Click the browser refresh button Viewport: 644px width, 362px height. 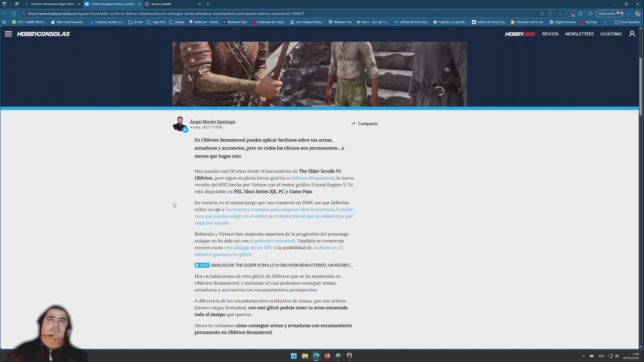pyautogui.click(x=14, y=14)
